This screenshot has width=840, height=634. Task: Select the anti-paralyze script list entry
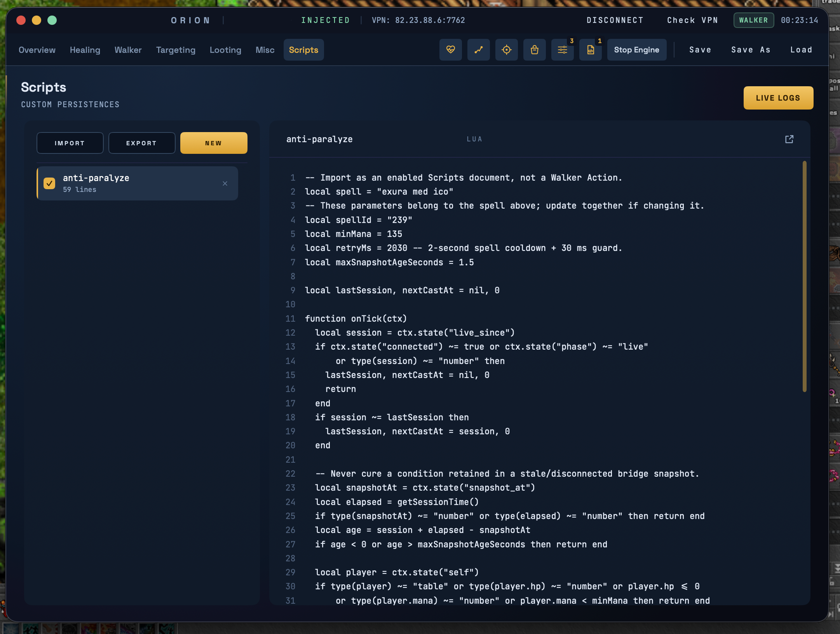137,183
